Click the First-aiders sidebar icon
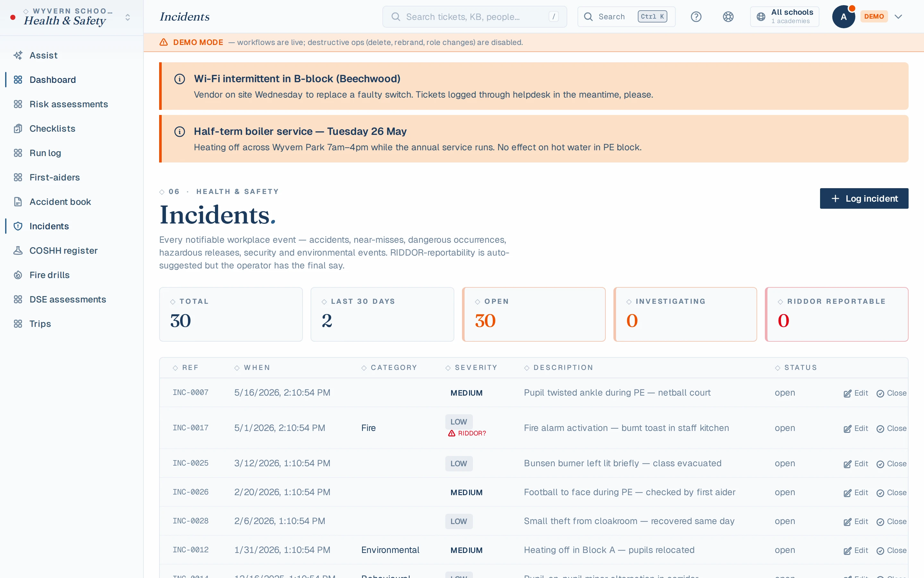The width and height of the screenshot is (924, 578). (18, 177)
